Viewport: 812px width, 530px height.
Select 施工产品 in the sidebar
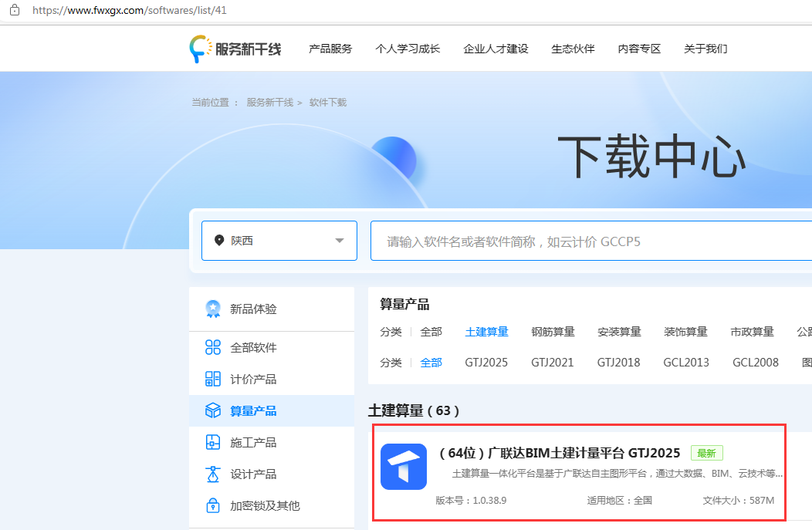click(272, 442)
